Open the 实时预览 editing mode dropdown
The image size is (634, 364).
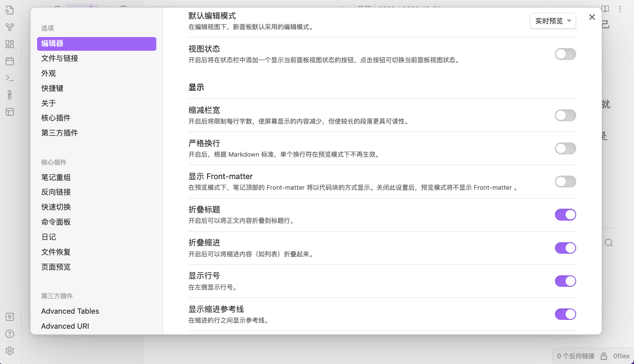tap(553, 21)
